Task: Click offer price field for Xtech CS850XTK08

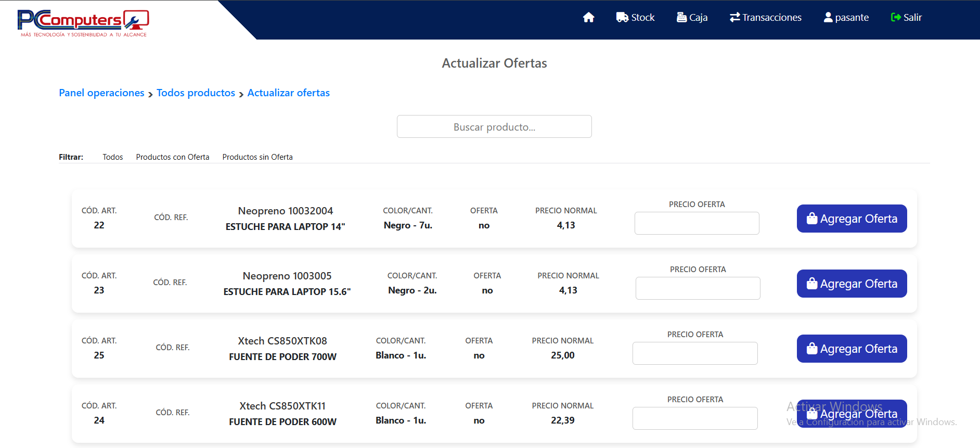Action: click(695, 353)
